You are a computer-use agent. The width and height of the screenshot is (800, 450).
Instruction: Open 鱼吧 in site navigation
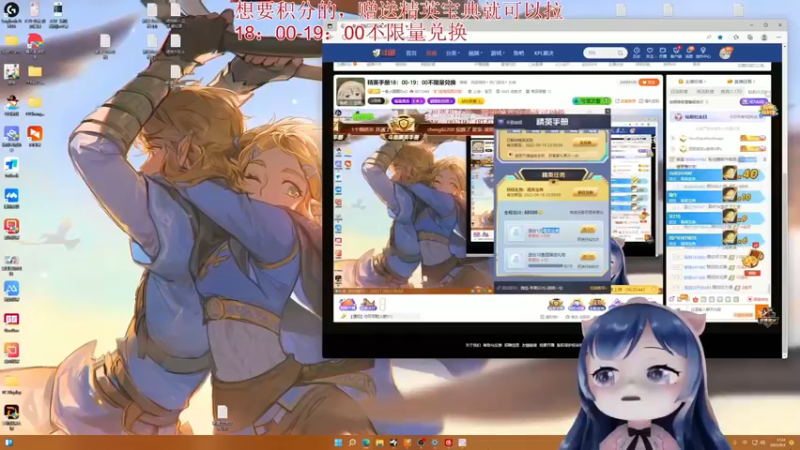click(518, 53)
